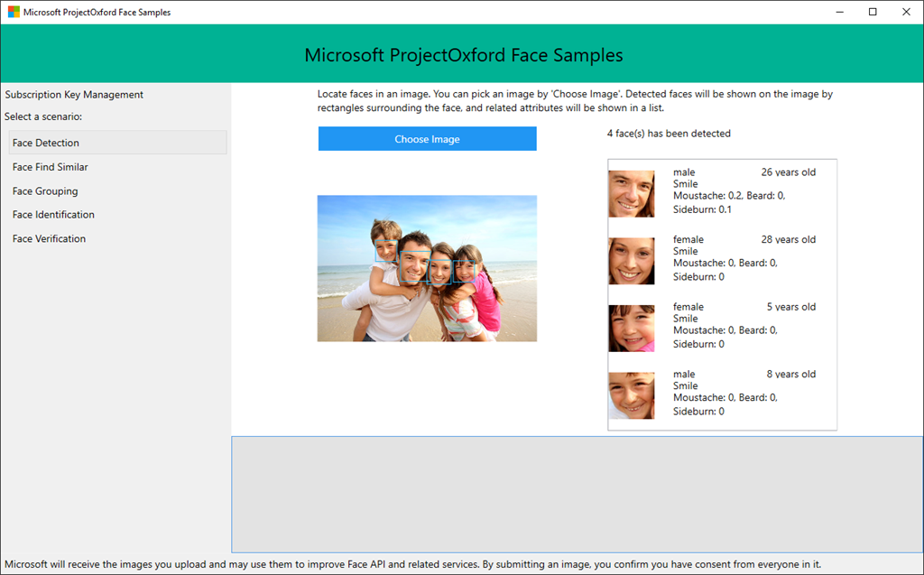Click the uploaded beach family photo
Viewport: 924px width, 575px height.
[x=427, y=268]
